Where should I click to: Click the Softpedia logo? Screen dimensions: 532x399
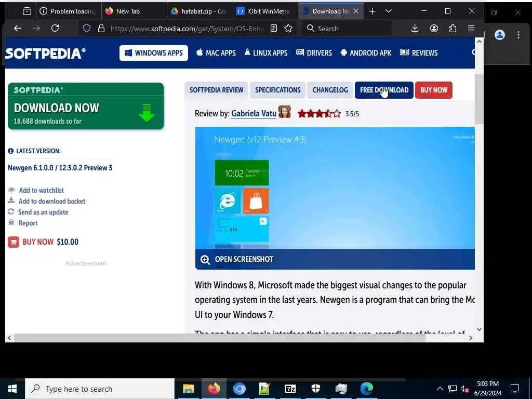tap(46, 54)
